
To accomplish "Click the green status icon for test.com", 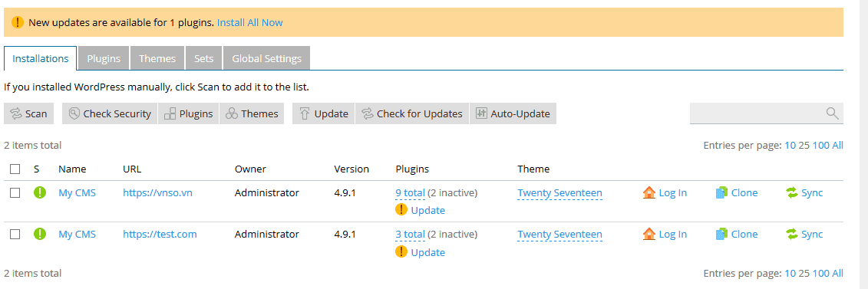I will 40,234.
